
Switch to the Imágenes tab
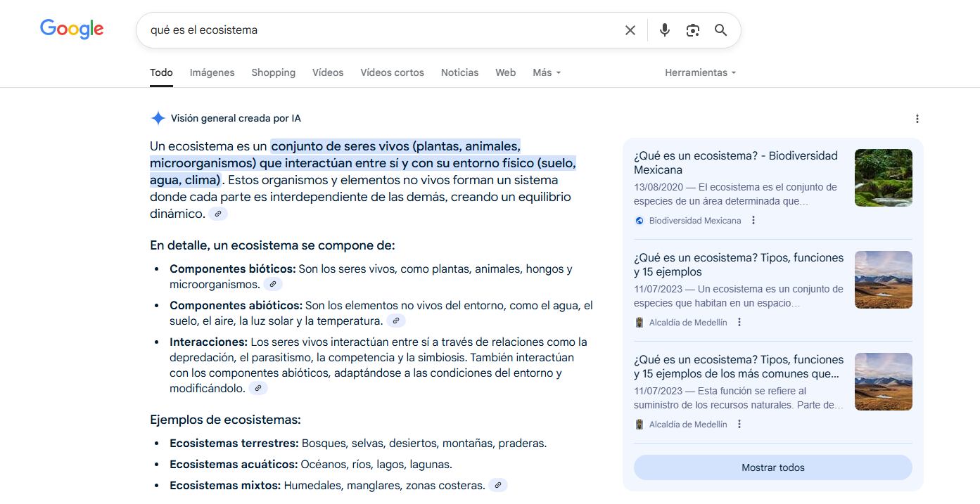211,72
